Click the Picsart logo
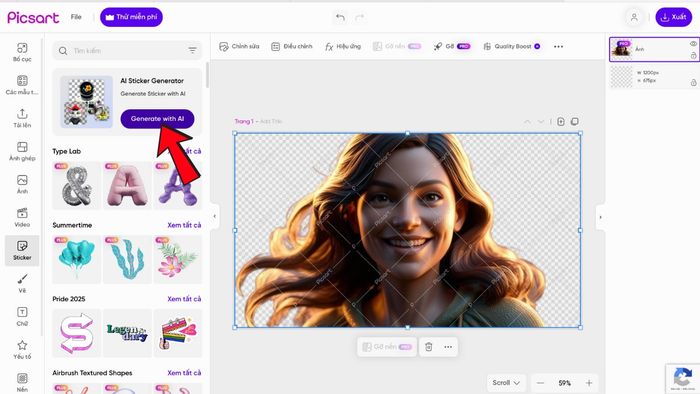 coord(33,17)
